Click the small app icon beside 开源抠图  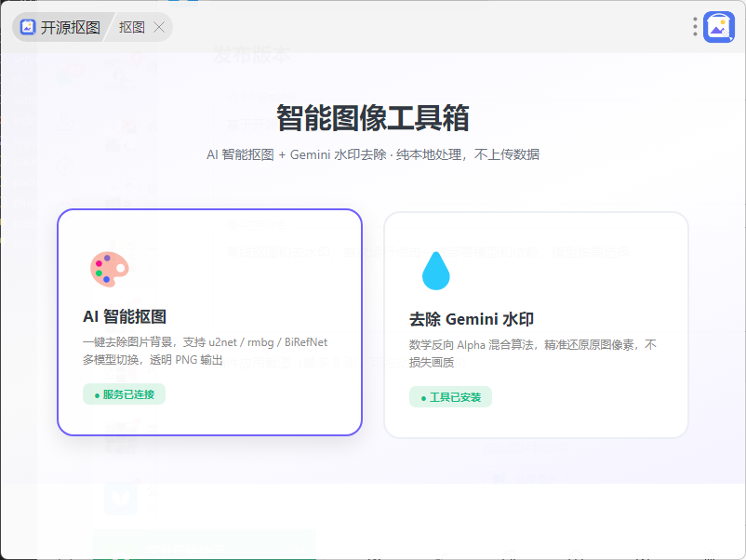28,27
